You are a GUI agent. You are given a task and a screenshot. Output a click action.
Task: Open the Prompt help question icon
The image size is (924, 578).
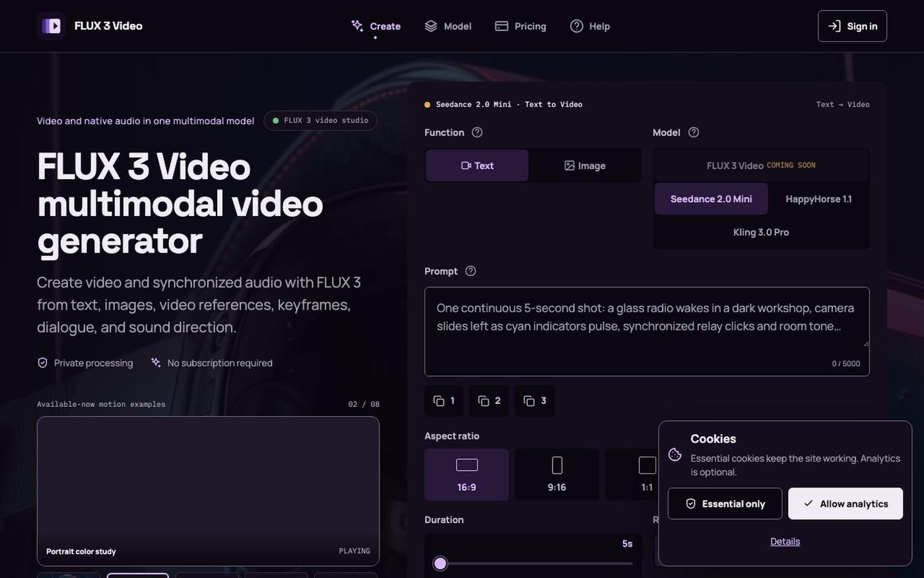click(471, 271)
